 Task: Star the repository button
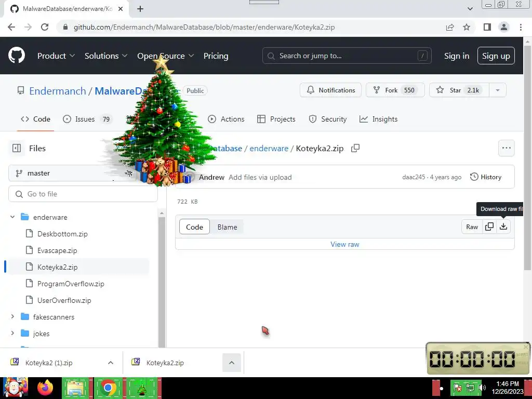click(x=459, y=90)
